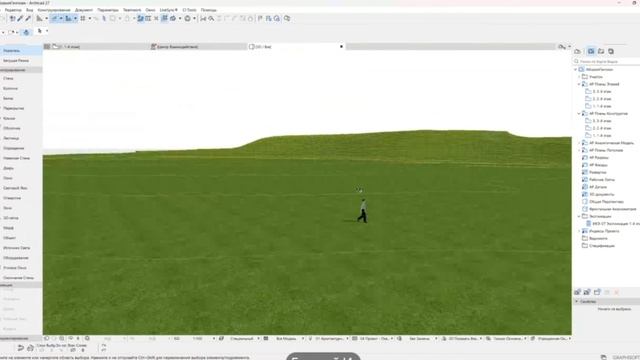This screenshot has width=640, height=360.
Task: Click the trim scissors toolbar icon
Action: 203,18
